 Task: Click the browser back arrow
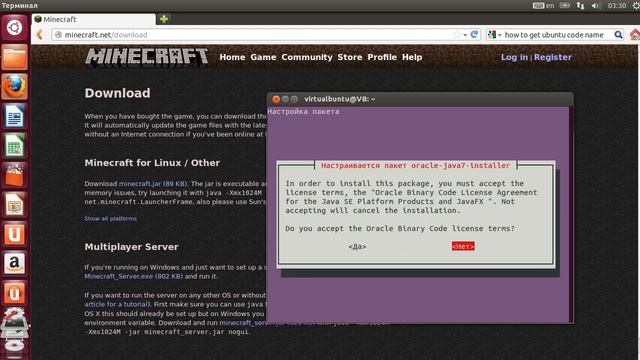tap(40, 35)
